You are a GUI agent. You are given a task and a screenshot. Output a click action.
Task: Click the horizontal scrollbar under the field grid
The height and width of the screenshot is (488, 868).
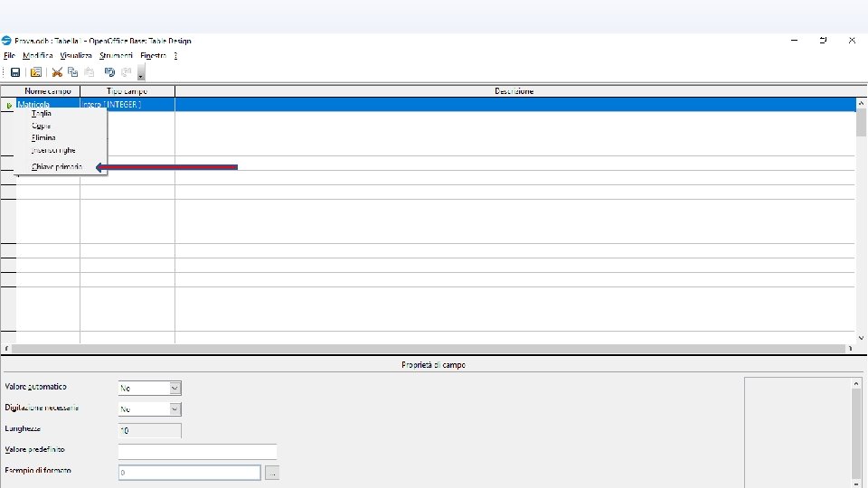pyautogui.click(x=429, y=349)
